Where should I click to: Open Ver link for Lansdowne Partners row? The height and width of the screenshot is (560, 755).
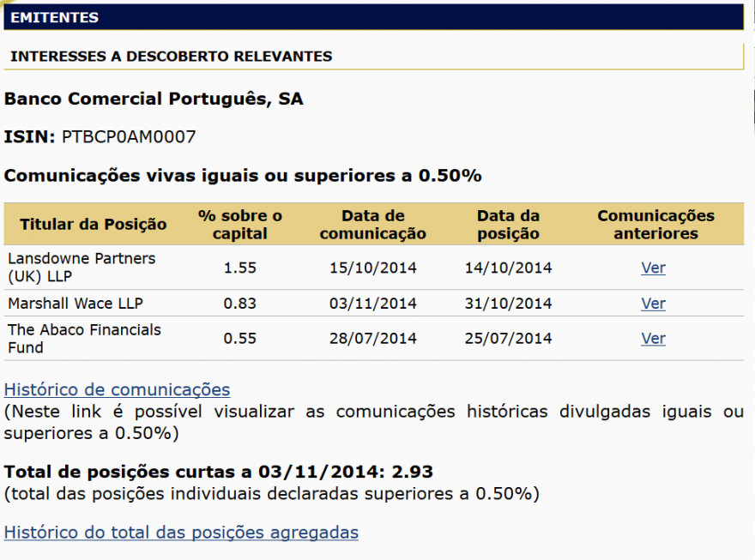click(x=653, y=268)
